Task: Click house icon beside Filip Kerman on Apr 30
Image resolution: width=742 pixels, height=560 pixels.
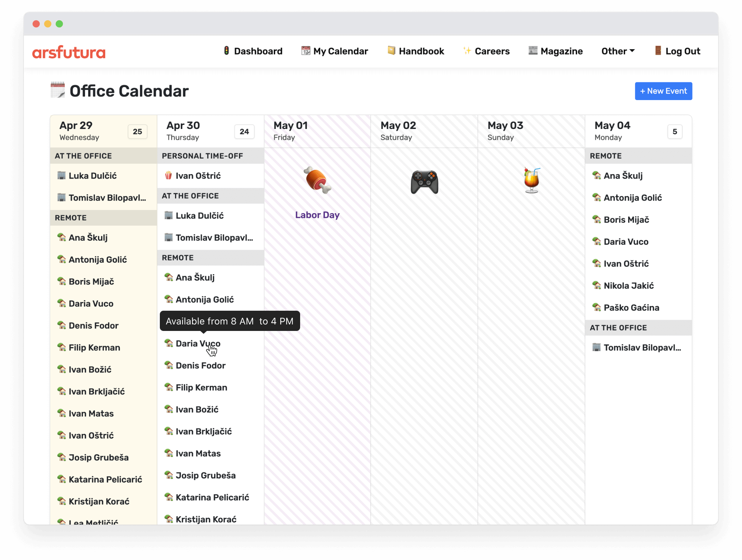Action: pos(169,387)
